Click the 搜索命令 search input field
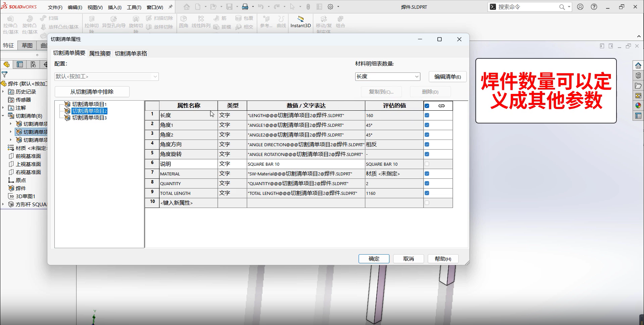 coord(527,7)
